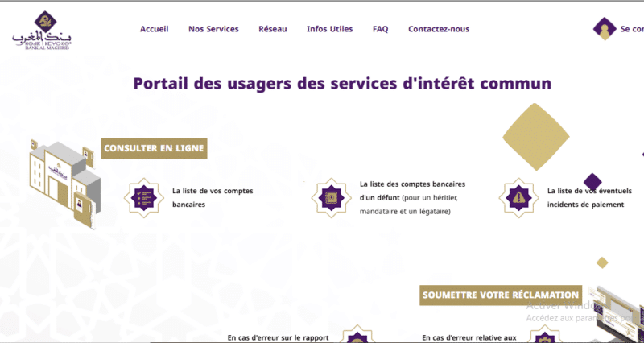Select "En cas d'erreur relative aux" text

coord(469,337)
